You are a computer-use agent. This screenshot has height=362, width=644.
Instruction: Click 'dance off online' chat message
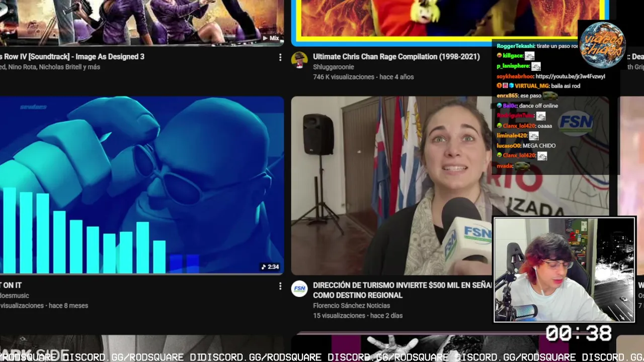(x=538, y=106)
